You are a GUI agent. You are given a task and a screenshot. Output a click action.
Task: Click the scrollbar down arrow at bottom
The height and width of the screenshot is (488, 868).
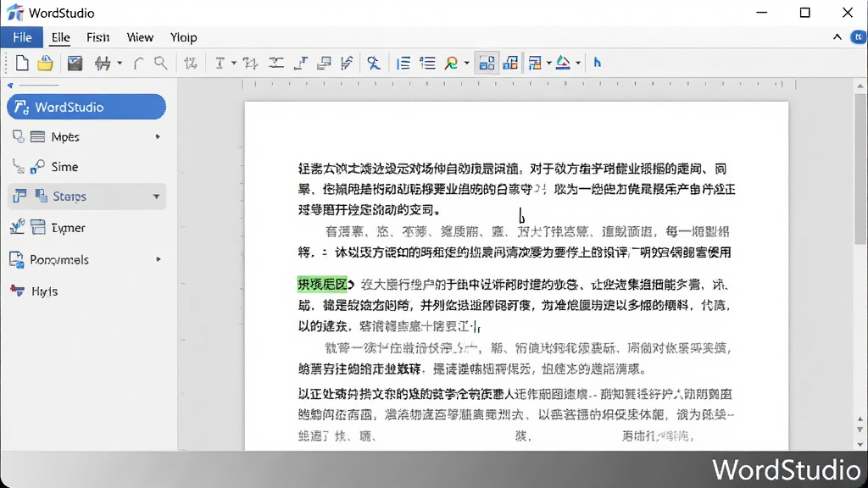860,444
